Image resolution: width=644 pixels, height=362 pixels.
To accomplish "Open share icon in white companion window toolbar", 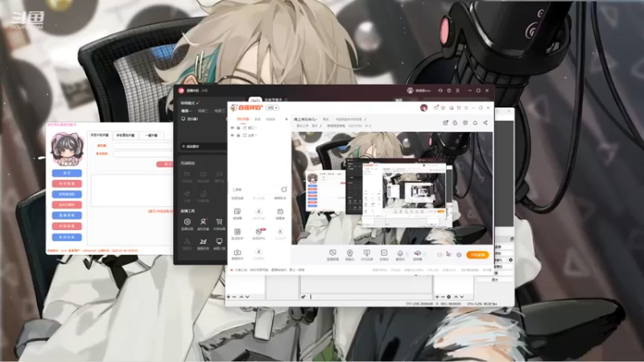I will click(x=485, y=123).
